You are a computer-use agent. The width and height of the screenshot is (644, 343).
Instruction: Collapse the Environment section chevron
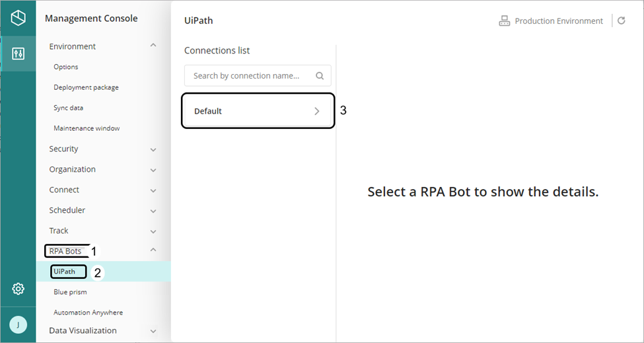coord(153,45)
